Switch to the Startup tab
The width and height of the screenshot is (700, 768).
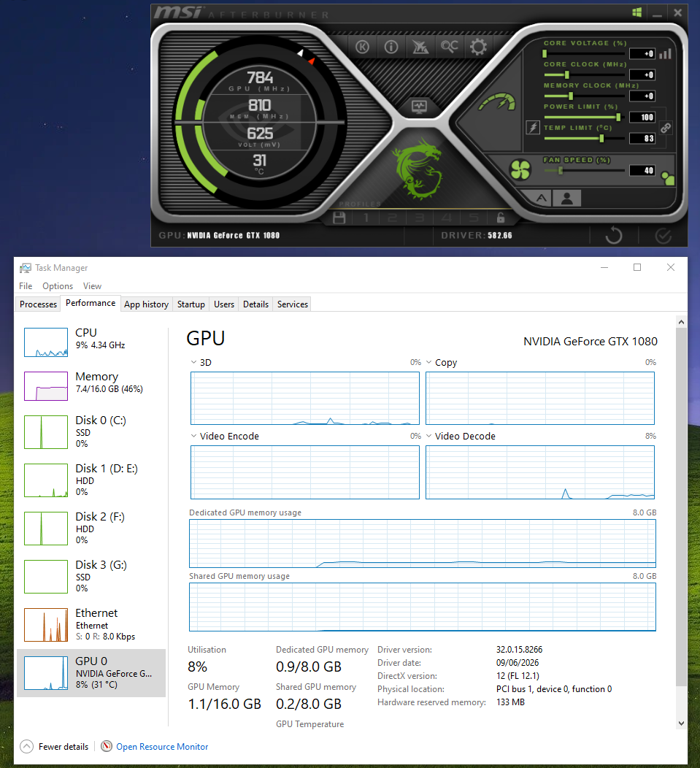[191, 304]
